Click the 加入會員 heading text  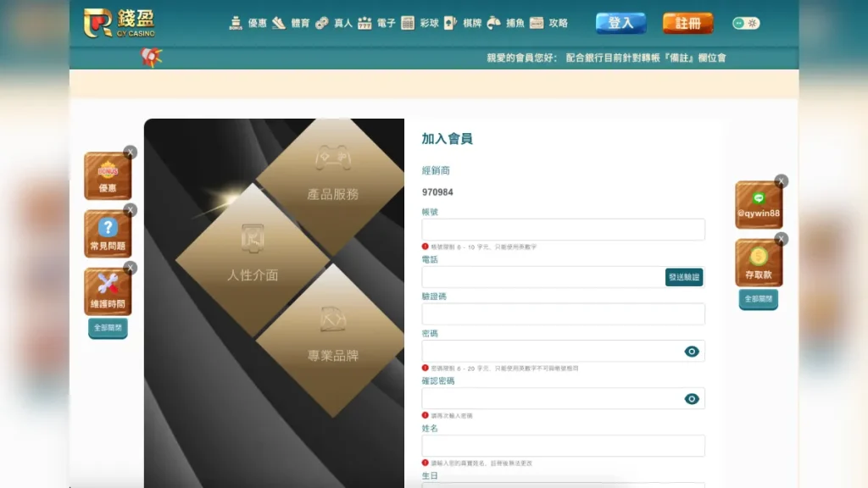[x=448, y=139]
